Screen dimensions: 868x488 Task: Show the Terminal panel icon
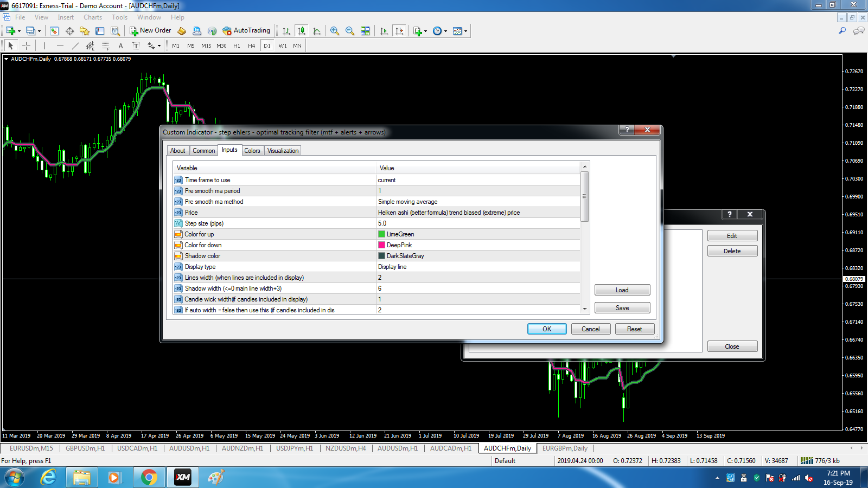point(100,31)
